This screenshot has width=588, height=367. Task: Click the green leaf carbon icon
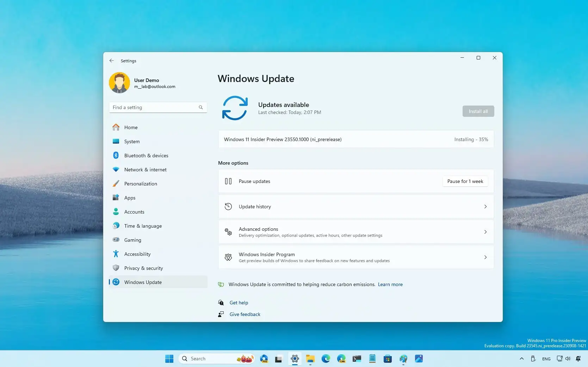[x=221, y=284]
